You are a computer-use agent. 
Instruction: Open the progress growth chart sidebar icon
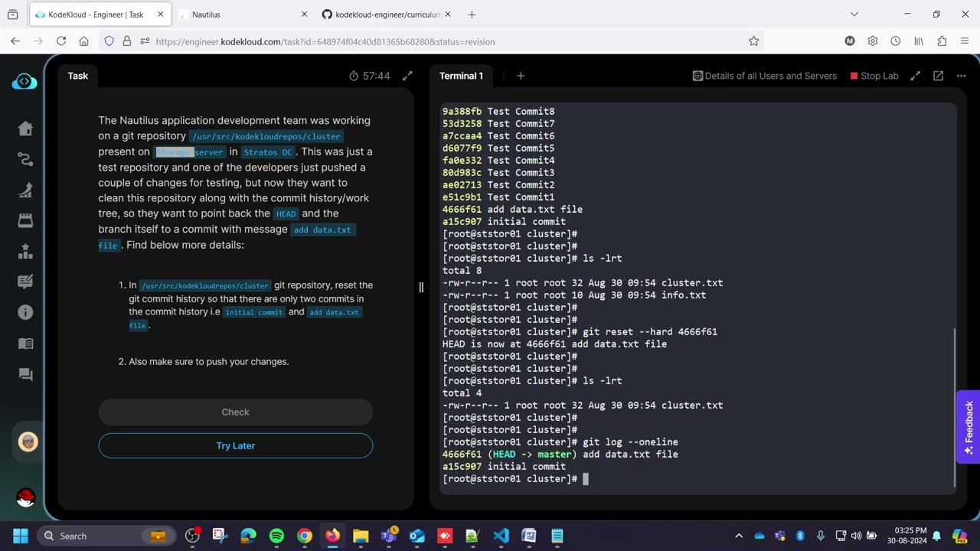point(25,190)
